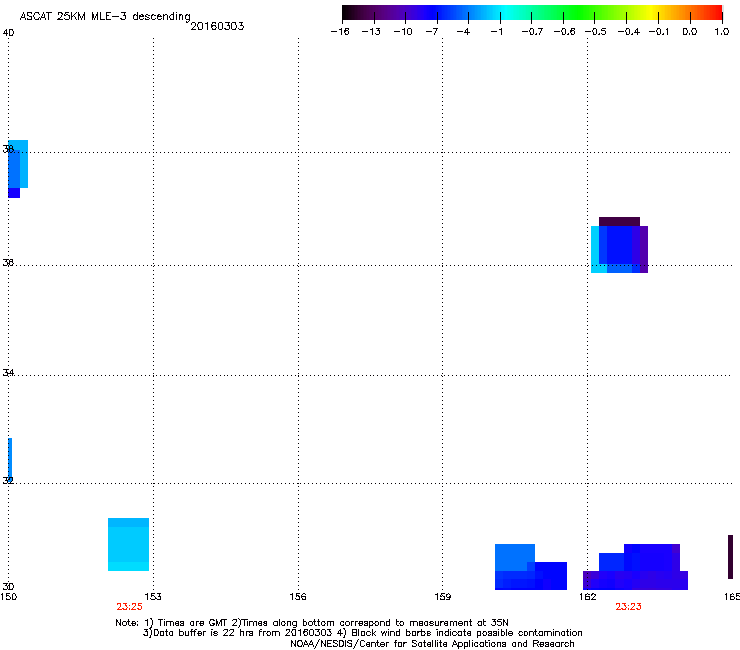
Task: Click the dark maroon cap on the block near 162
Action: coord(619,221)
